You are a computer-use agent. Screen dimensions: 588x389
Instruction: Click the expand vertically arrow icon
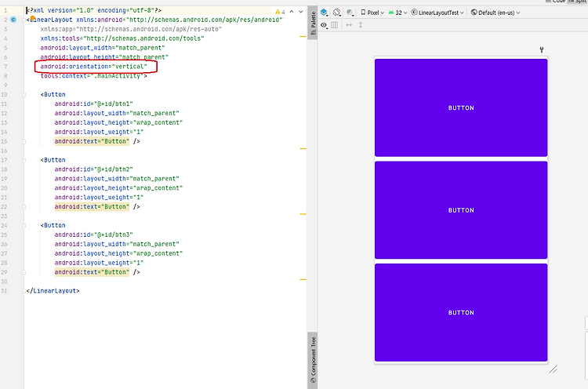tap(361, 25)
